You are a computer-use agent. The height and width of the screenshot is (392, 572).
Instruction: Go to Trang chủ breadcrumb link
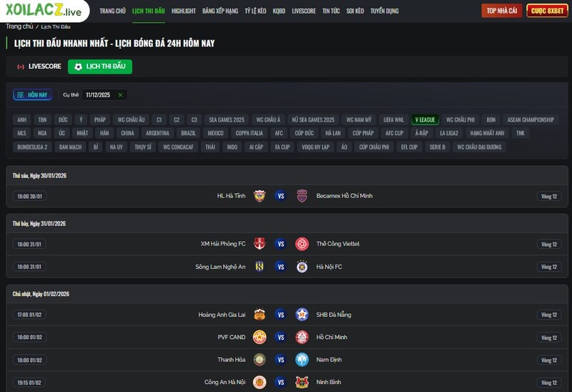[19, 26]
